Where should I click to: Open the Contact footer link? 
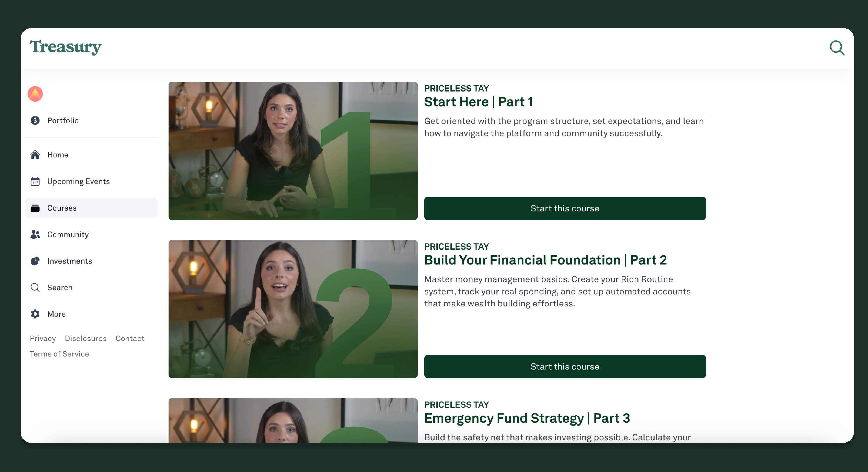130,338
